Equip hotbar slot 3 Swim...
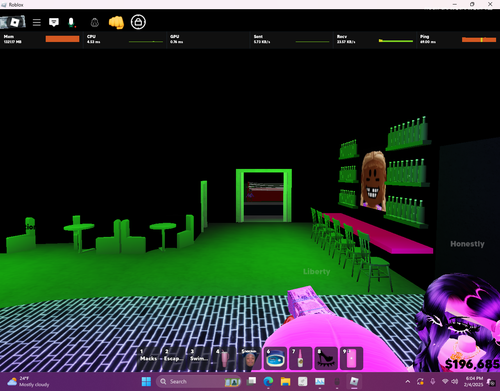Image resolution: width=500 pixels, height=391 pixels. [199, 358]
